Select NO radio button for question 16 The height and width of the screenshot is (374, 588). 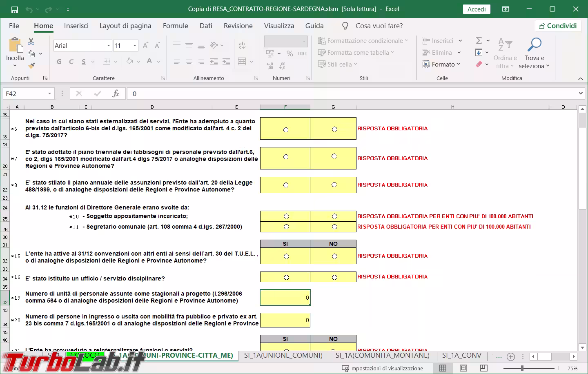(x=334, y=277)
